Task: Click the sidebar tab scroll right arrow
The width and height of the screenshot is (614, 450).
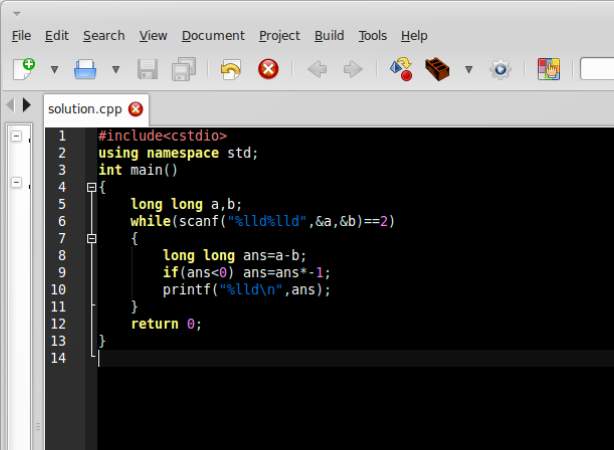Action: tap(26, 105)
